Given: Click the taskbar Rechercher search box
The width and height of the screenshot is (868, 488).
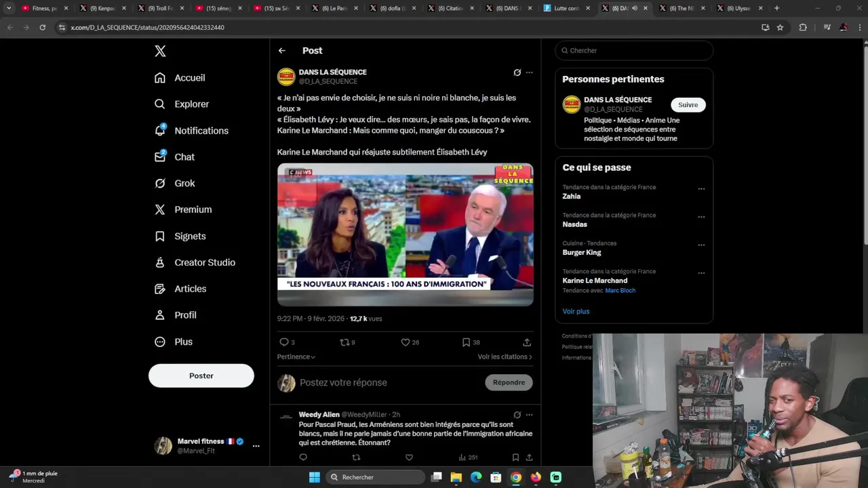Looking at the screenshot, I should point(376,477).
